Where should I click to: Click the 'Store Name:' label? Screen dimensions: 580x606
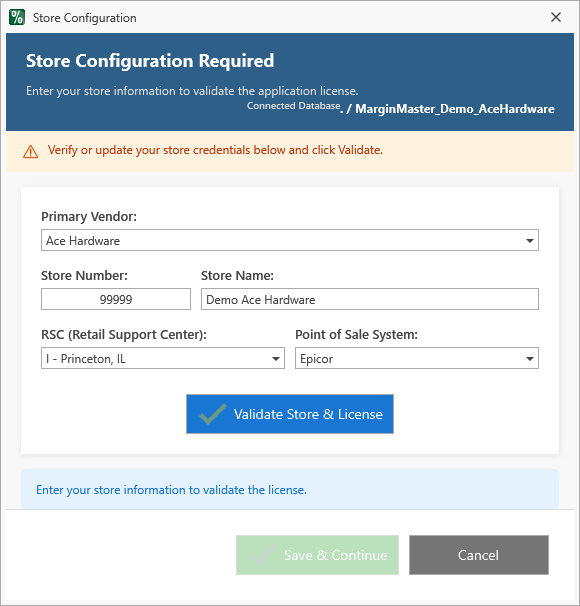237,276
